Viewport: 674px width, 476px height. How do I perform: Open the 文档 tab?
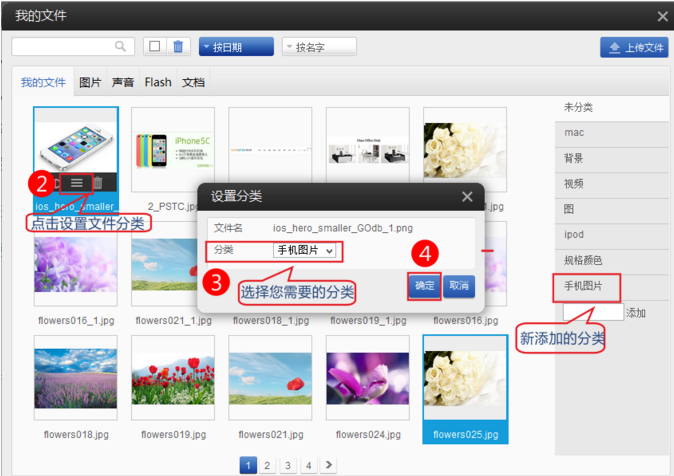[x=194, y=82]
